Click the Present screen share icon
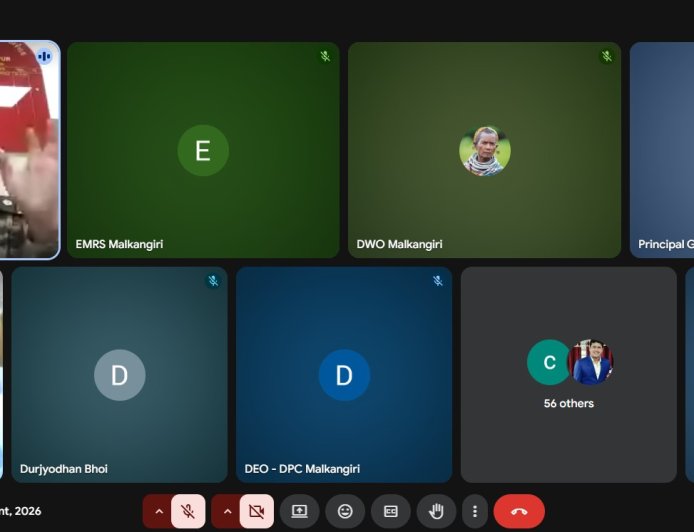Screen dimensions: 694x532 coord(299,511)
